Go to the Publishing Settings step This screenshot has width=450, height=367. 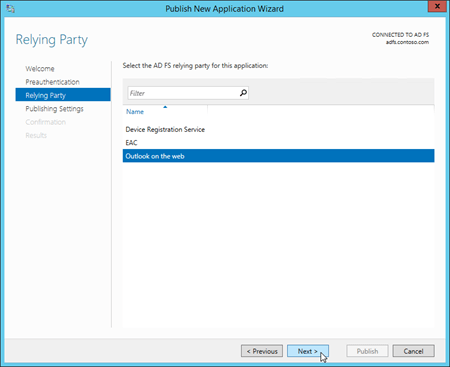point(54,109)
